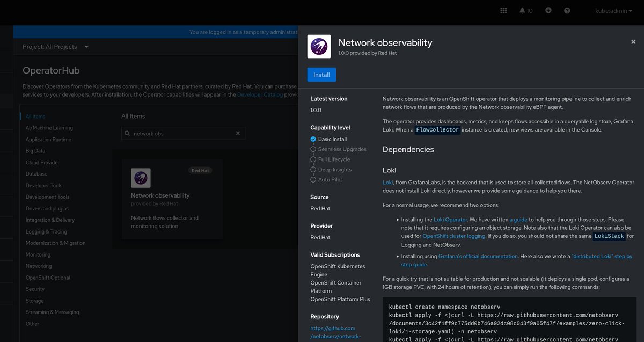Screen dimensions: 644x342
Task: Focus the 'network obs' search input
Action: 182,133
